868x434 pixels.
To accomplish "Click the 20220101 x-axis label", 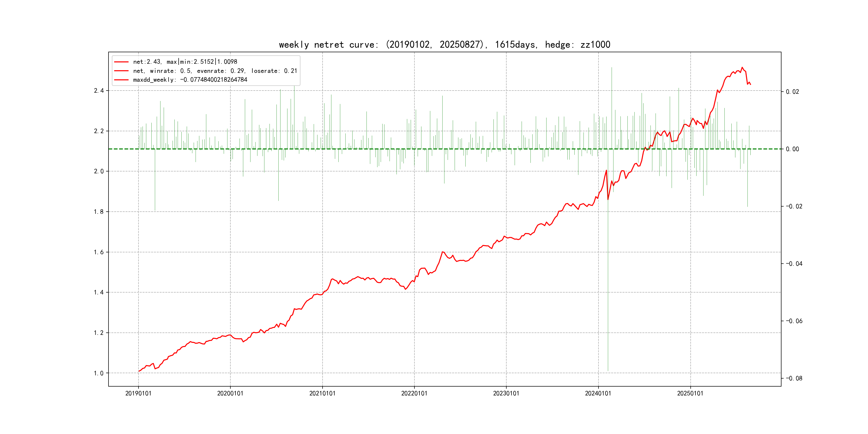I will pyautogui.click(x=414, y=393).
